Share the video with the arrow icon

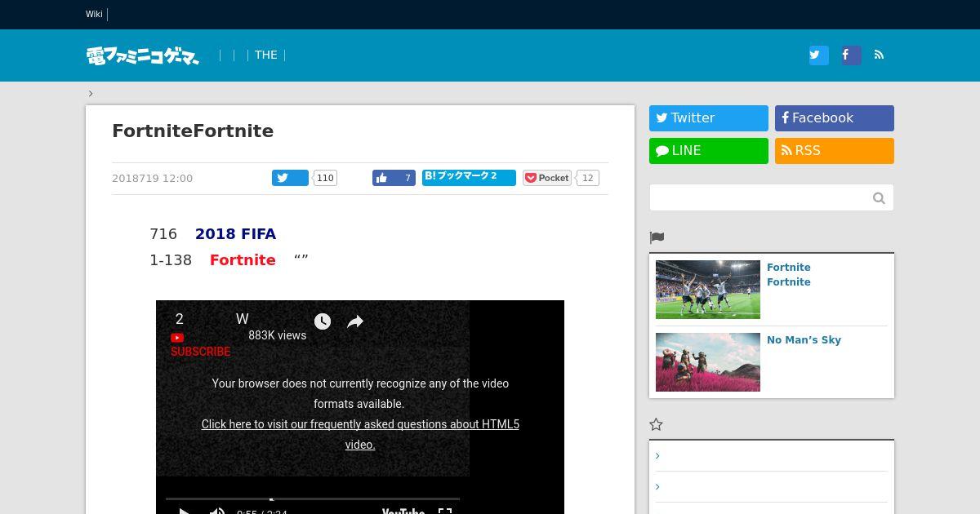(x=354, y=321)
